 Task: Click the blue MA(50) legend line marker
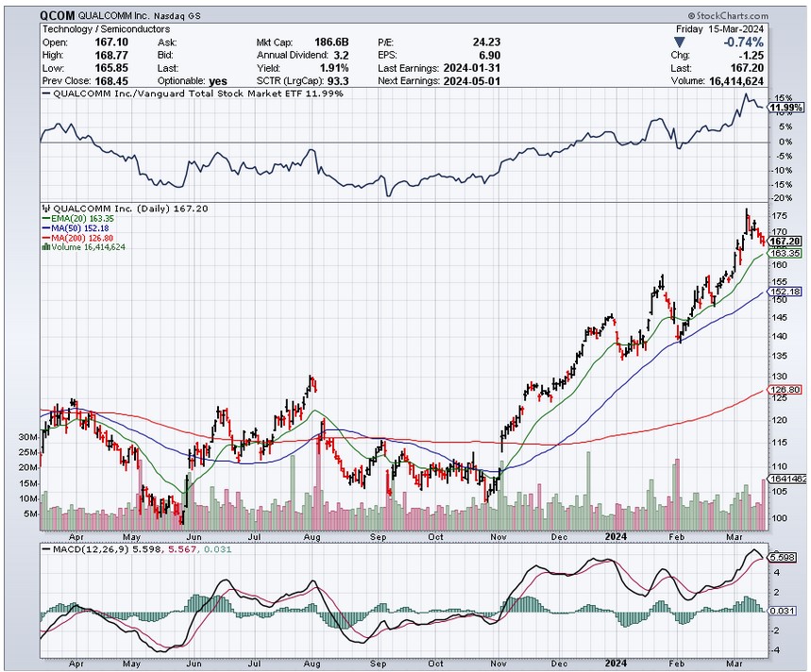[x=46, y=228]
